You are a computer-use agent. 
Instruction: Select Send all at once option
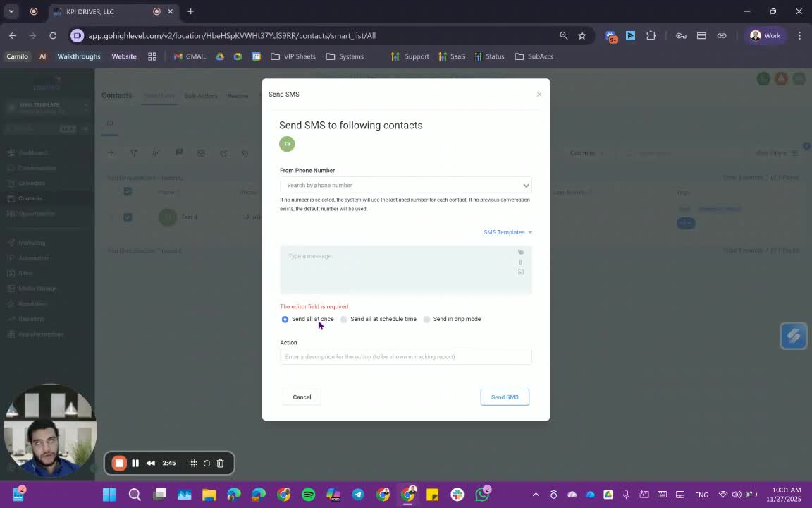coord(307,320)
